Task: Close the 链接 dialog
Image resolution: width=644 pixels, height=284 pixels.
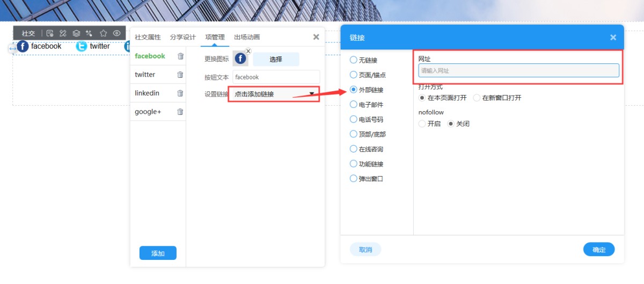Action: point(613,38)
